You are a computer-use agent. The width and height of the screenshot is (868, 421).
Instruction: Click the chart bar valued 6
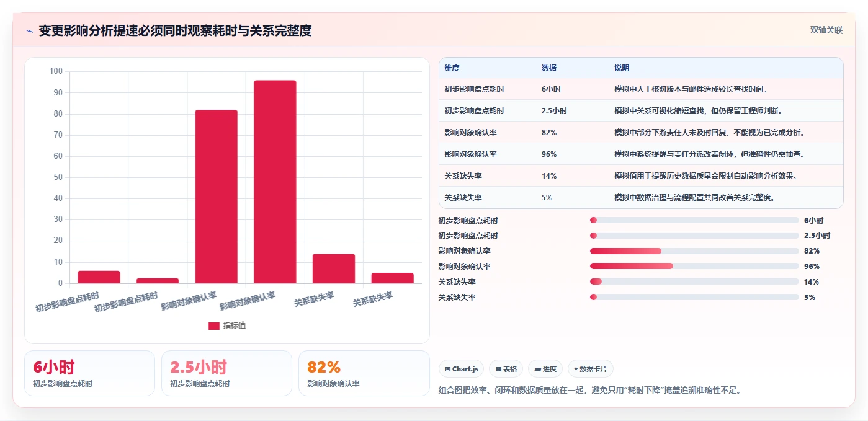click(99, 277)
